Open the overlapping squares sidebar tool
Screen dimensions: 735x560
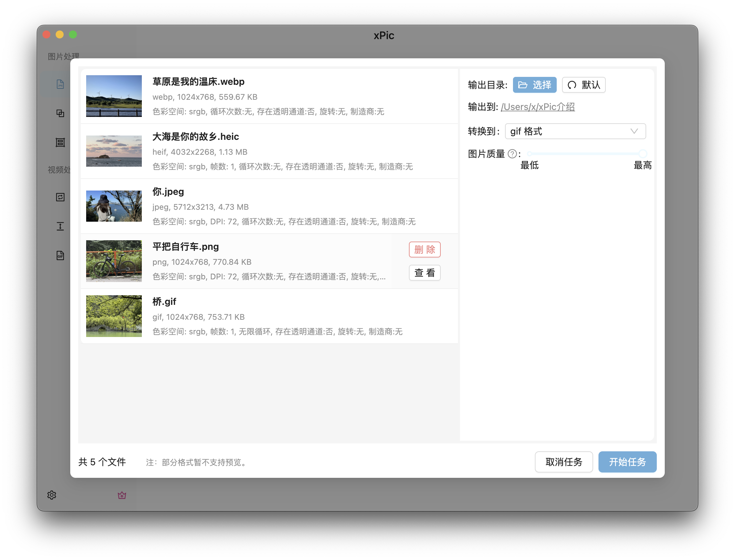pyautogui.click(x=60, y=113)
